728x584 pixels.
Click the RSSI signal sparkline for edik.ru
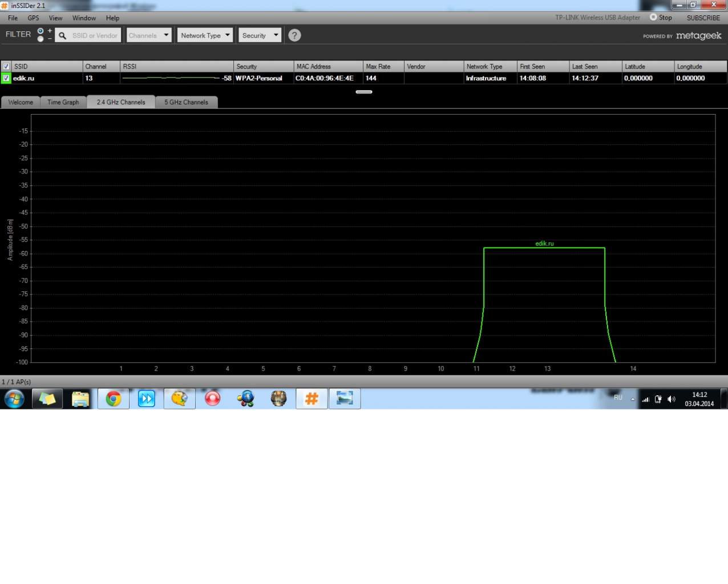point(171,78)
